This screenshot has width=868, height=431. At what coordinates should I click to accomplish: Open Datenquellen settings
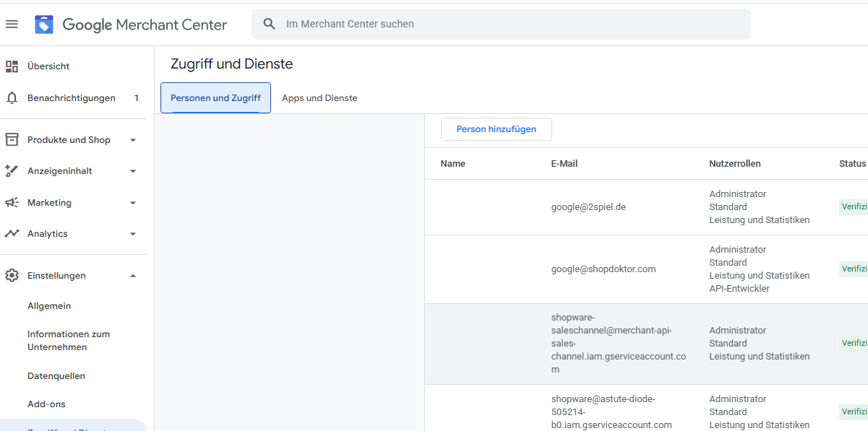(x=56, y=376)
